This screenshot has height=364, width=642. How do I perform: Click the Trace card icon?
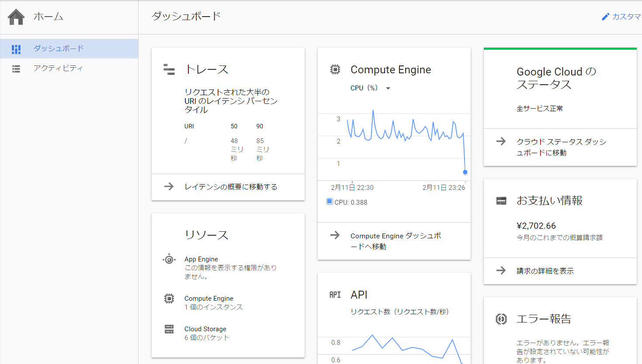click(x=169, y=69)
